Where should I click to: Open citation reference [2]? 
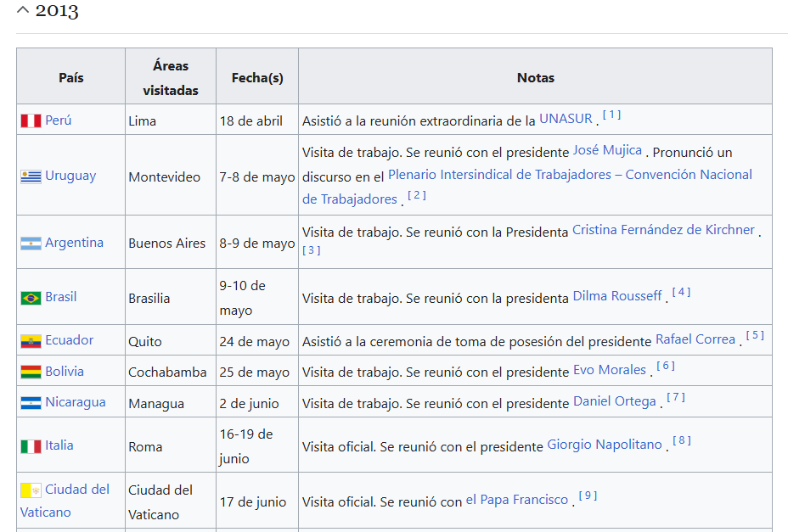417,195
